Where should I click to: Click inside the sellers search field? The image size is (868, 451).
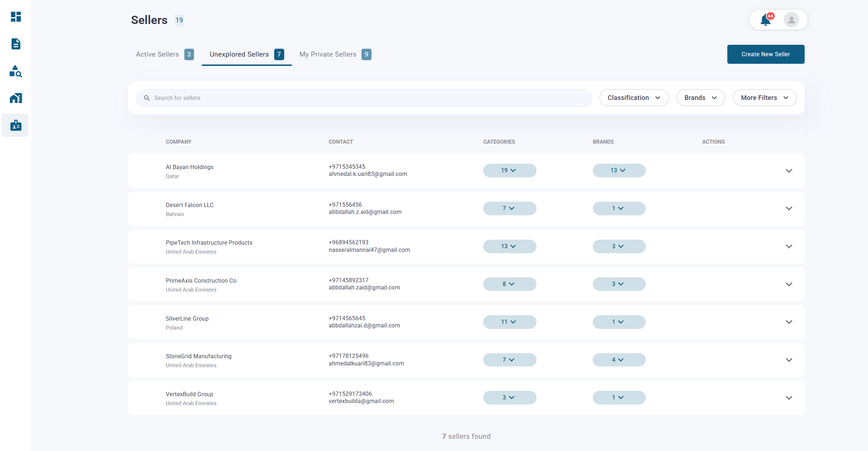322,97
